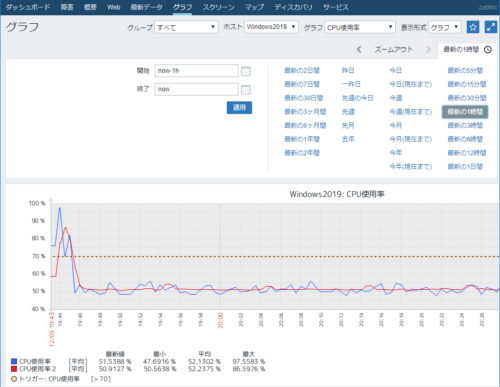Open the 障害 menu
This screenshot has width=500, height=387.
click(67, 7)
